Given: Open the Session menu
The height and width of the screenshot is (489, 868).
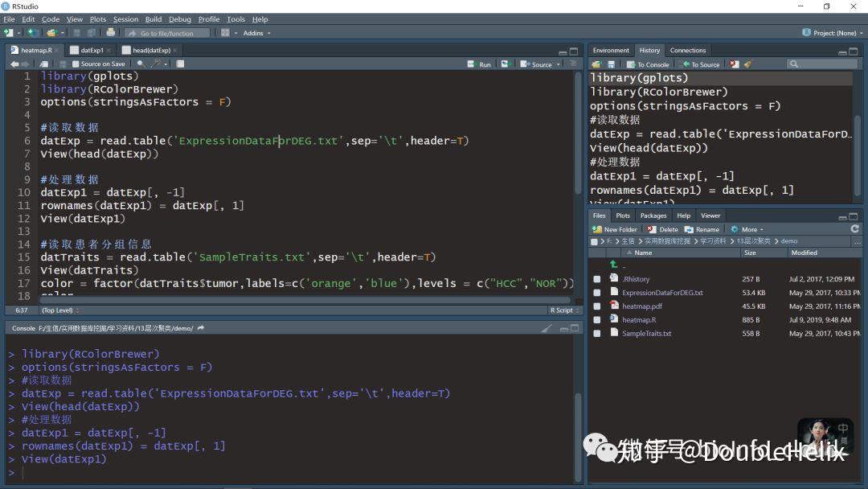Looking at the screenshot, I should pyautogui.click(x=126, y=18).
